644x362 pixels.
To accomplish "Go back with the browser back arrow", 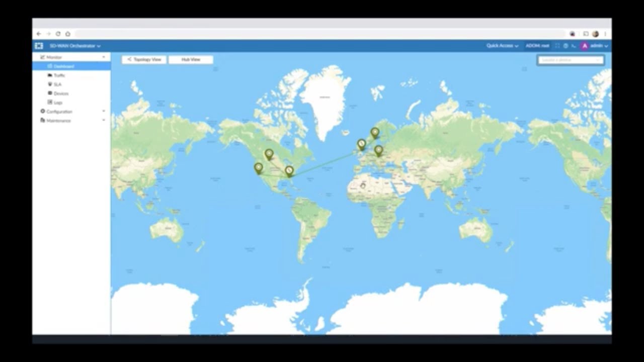I will point(39,34).
